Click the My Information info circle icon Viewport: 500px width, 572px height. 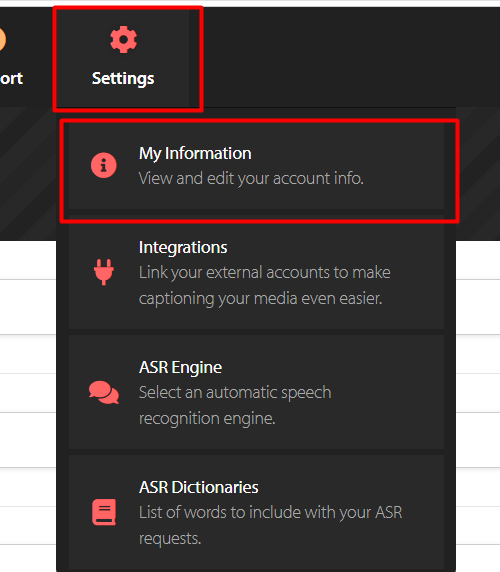click(104, 165)
